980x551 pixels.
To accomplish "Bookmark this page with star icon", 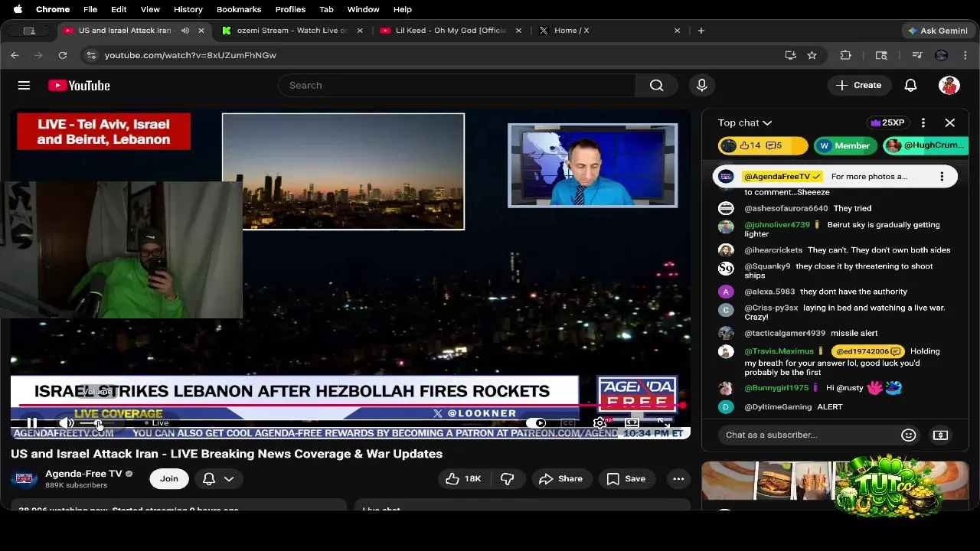I will coord(812,55).
